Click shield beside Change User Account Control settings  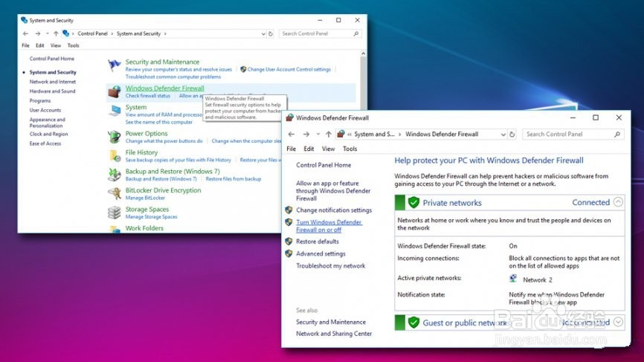[243, 69]
